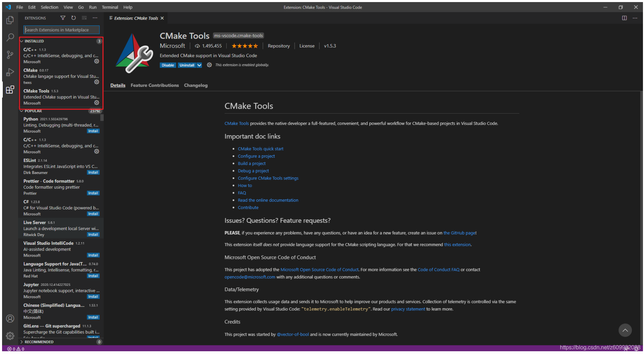Image resolution: width=644 pixels, height=354 pixels.
Task: Open the Help menu
Action: [x=128, y=7]
